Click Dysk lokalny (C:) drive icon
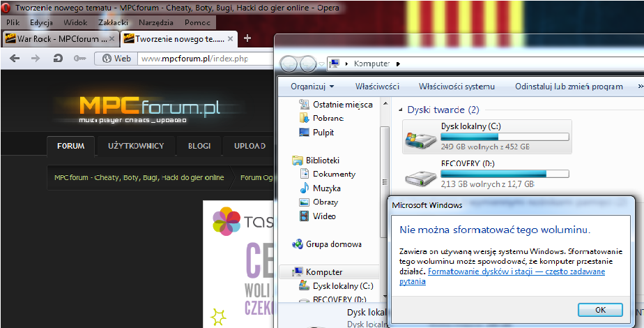The height and width of the screenshot is (328, 644). (x=420, y=140)
